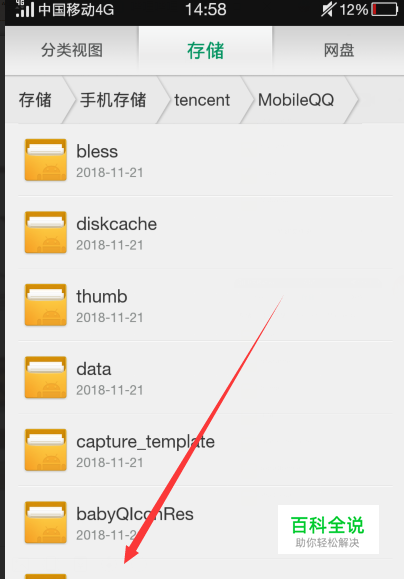Open the thumb folder name

[x=102, y=297]
